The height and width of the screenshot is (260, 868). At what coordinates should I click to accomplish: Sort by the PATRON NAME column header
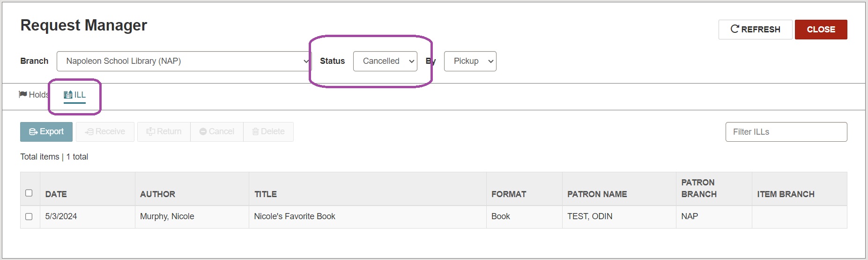tap(597, 194)
